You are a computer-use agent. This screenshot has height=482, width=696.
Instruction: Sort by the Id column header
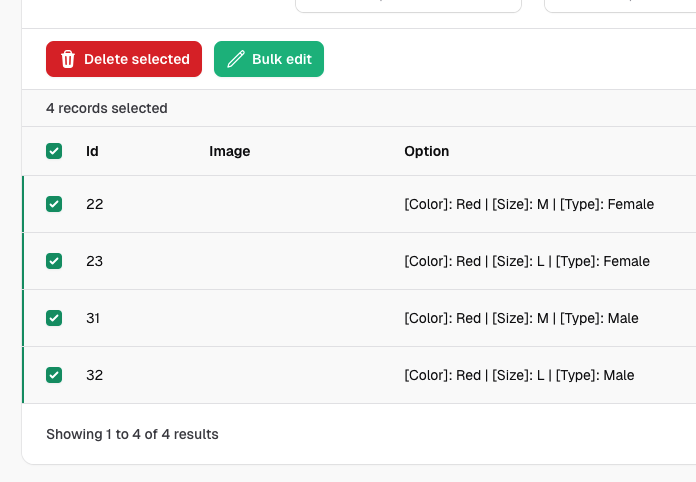[x=92, y=152]
